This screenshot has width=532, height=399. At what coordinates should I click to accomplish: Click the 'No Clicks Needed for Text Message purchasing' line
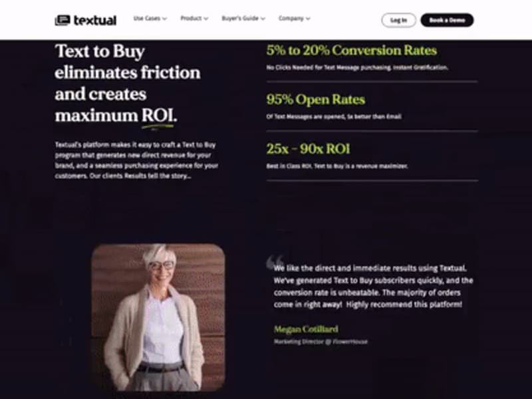click(x=357, y=68)
